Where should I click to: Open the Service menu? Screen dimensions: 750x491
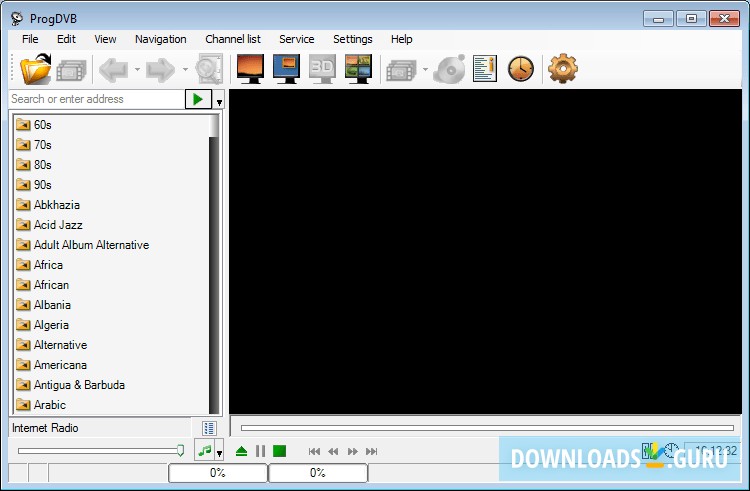point(297,39)
